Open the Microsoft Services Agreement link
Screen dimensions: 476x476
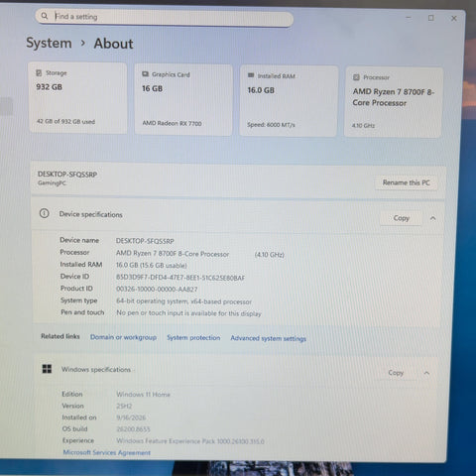[x=107, y=452]
